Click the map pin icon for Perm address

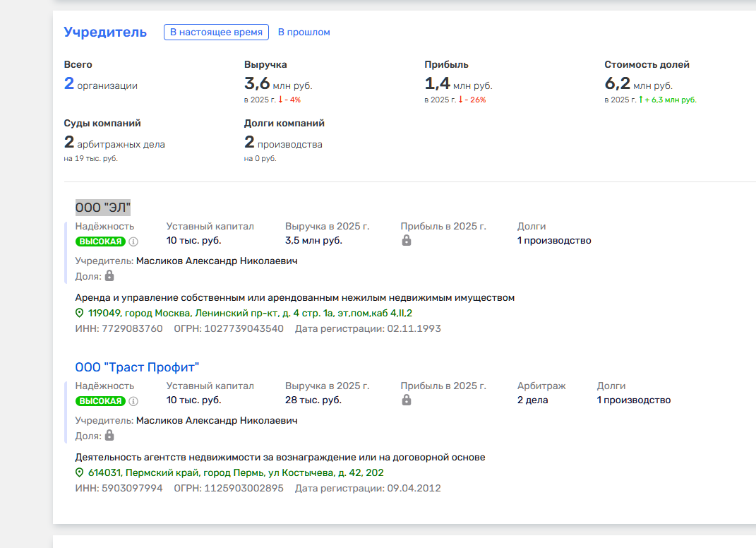tap(80, 472)
